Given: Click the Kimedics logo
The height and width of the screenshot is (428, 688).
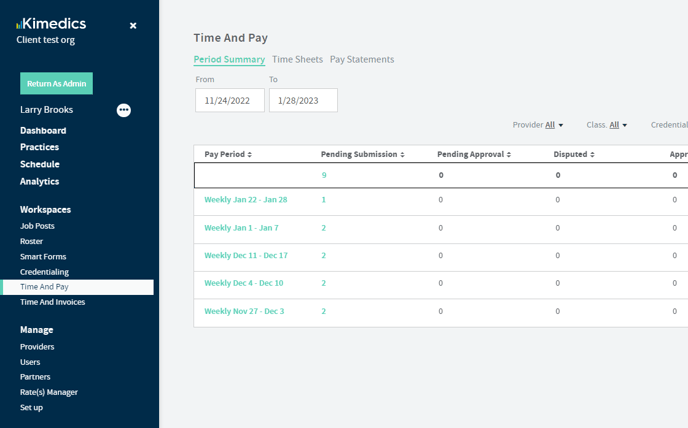Looking at the screenshot, I should (52, 24).
